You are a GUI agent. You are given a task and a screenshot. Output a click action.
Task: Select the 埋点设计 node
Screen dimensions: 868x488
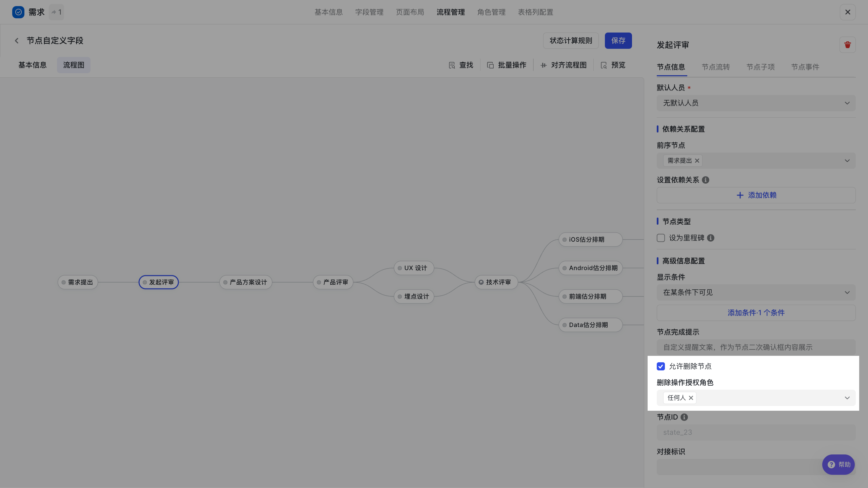[x=414, y=297]
